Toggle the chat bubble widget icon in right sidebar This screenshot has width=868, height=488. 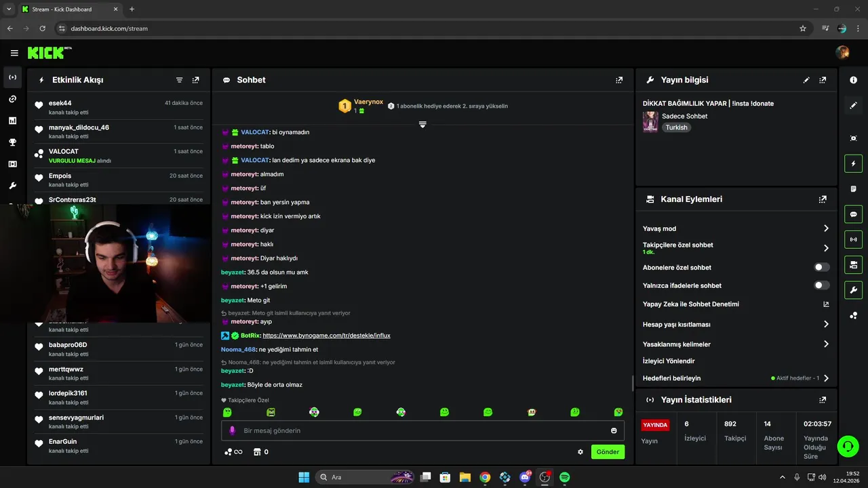853,214
